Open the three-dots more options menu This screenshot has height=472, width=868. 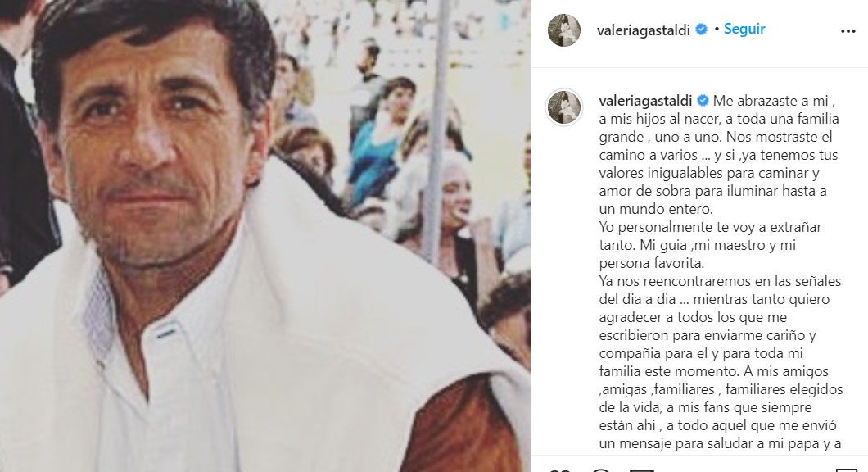pyautogui.click(x=848, y=31)
